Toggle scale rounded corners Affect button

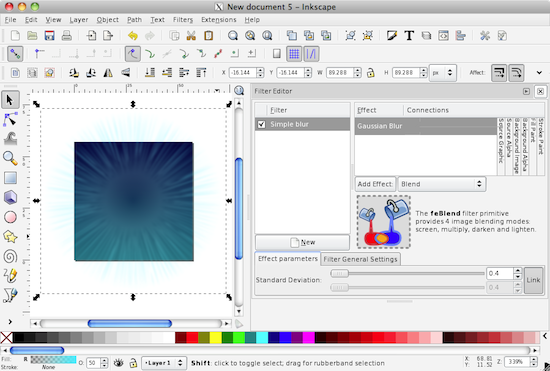click(516, 73)
